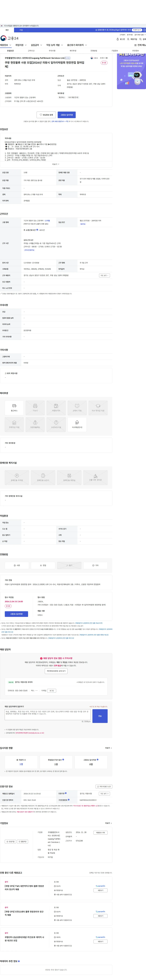Open 지도 보기 for 근무 예정지
Viewport: 146px width, 980px height.
click(x=104, y=275)
